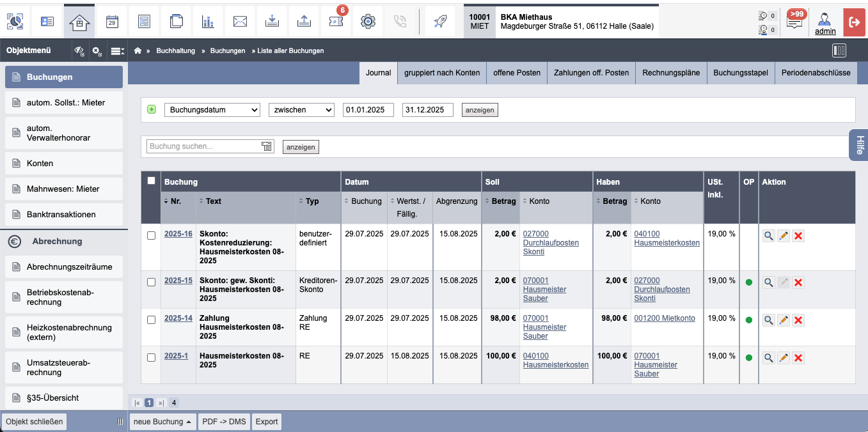Click the home icon in breadcrumb
Screen dimensions: 868x432
[138, 50]
